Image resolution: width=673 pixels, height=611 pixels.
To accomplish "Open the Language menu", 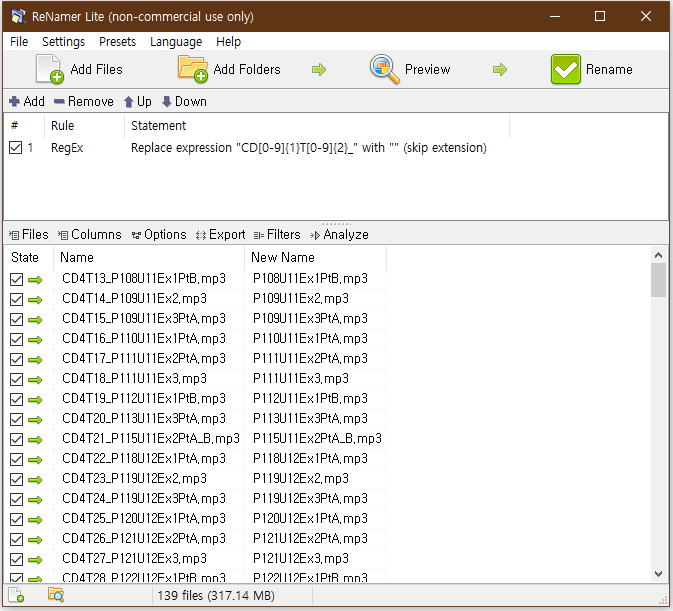I will pos(176,42).
